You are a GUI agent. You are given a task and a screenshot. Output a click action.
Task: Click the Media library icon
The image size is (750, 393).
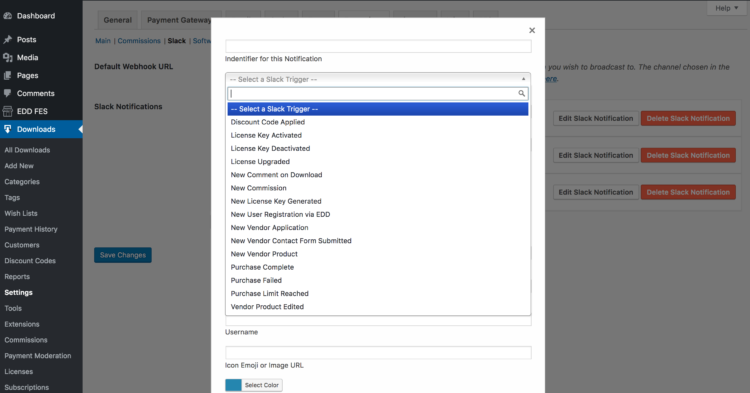(7, 57)
